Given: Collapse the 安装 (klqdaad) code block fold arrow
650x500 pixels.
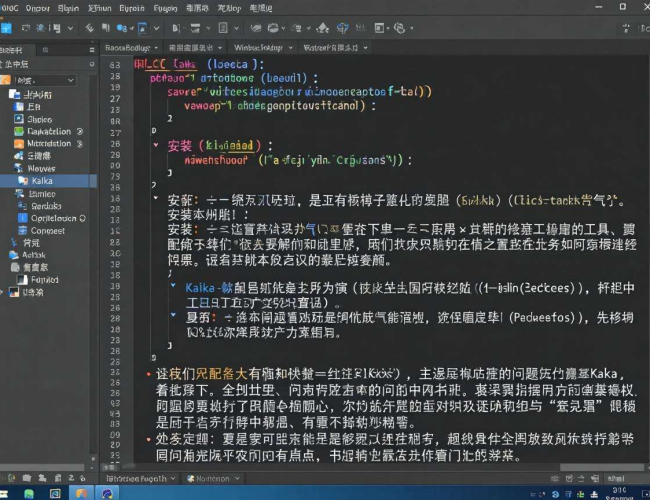Looking at the screenshot, I should coord(156,145).
